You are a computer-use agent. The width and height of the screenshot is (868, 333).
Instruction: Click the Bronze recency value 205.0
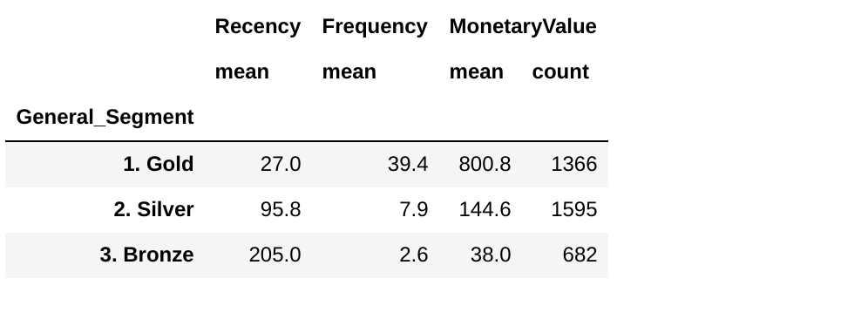tap(275, 255)
